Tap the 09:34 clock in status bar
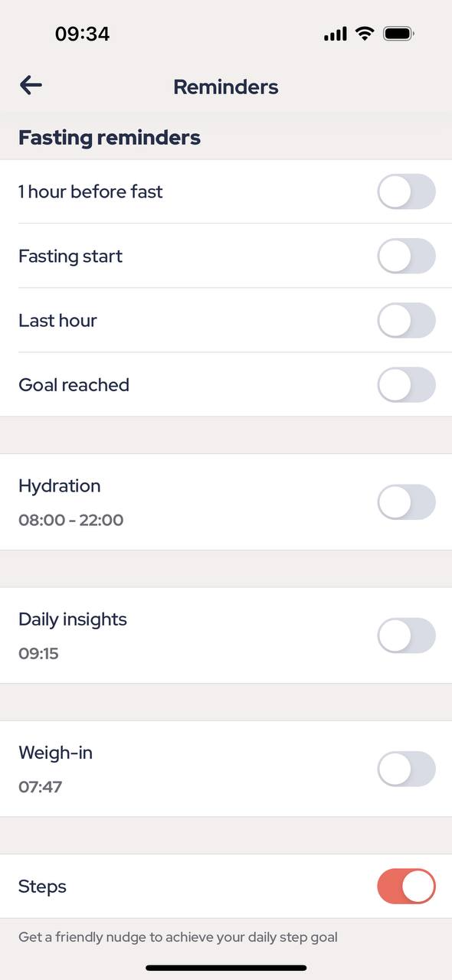 [x=82, y=34]
